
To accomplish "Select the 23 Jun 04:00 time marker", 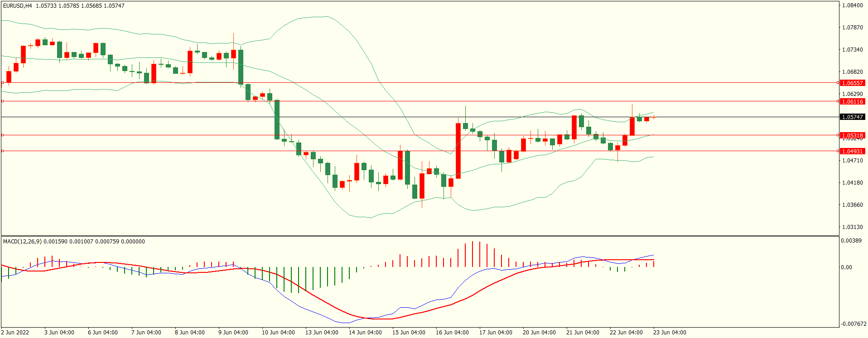I will click(670, 333).
